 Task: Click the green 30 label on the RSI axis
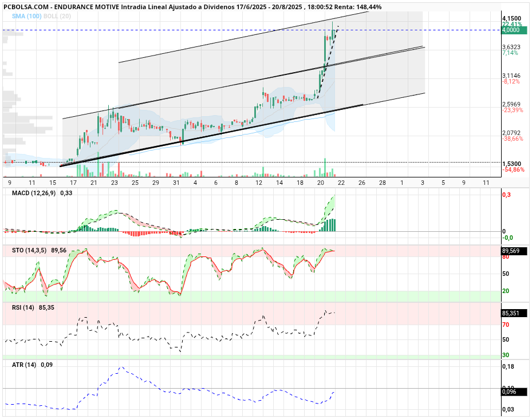click(x=506, y=355)
